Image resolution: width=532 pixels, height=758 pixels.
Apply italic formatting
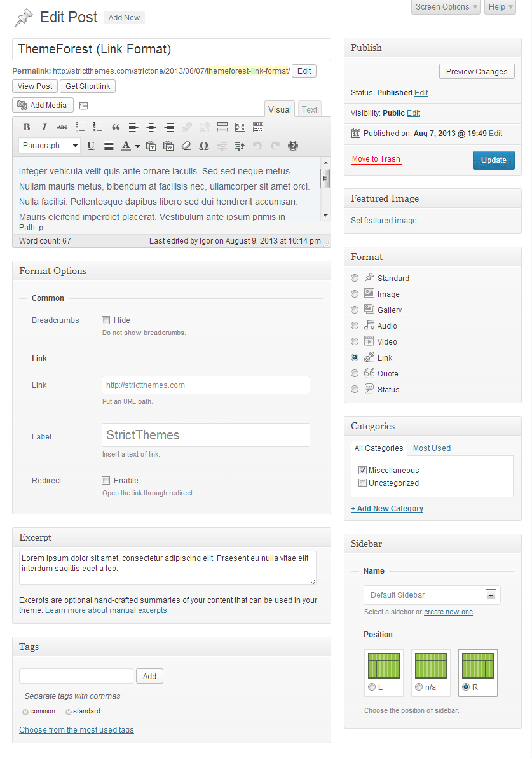[x=44, y=127]
